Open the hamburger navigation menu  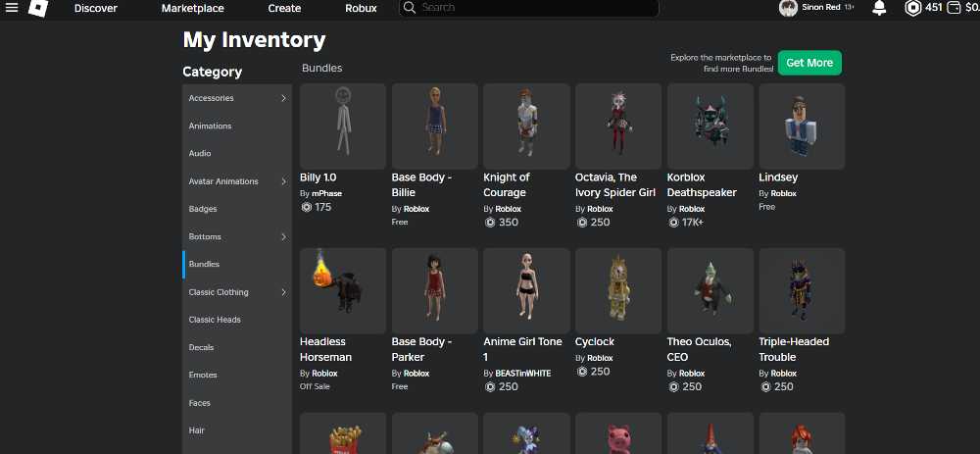[11, 8]
